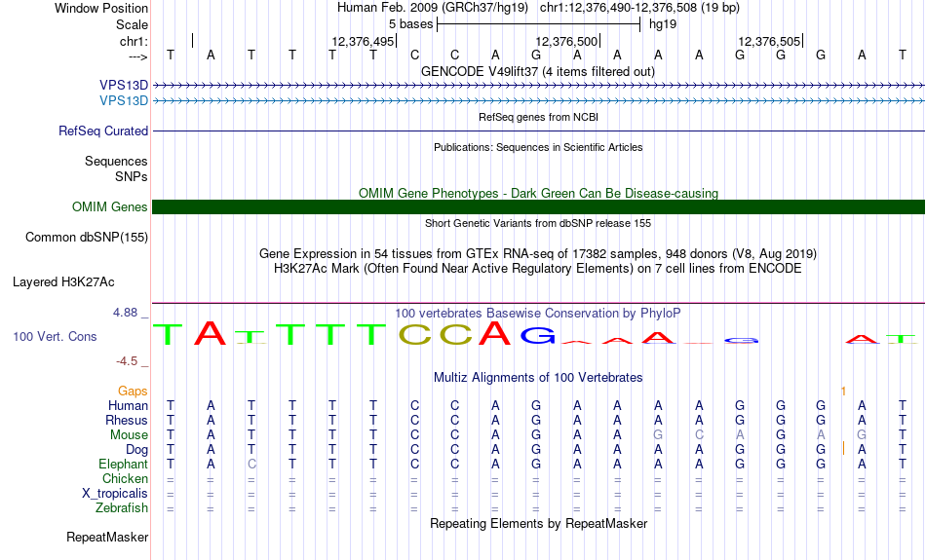Image resolution: width=926 pixels, height=560 pixels.
Task: Open Layered H3K27Ac track settings
Action: (x=63, y=282)
